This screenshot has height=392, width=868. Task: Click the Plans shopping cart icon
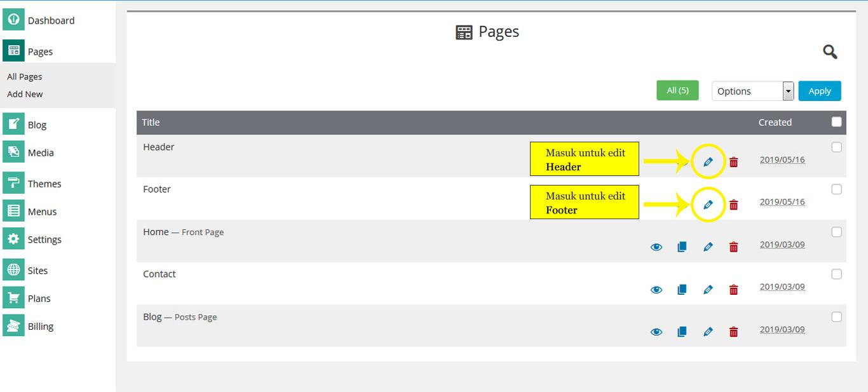point(13,298)
